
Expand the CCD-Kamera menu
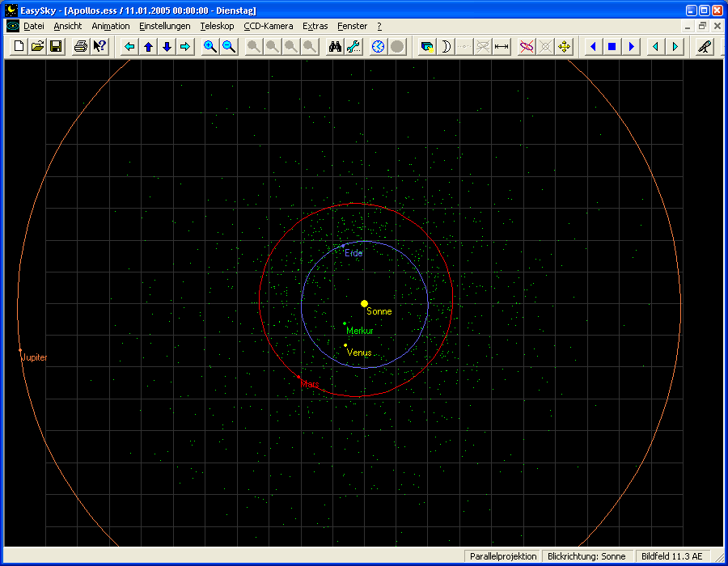tap(269, 26)
